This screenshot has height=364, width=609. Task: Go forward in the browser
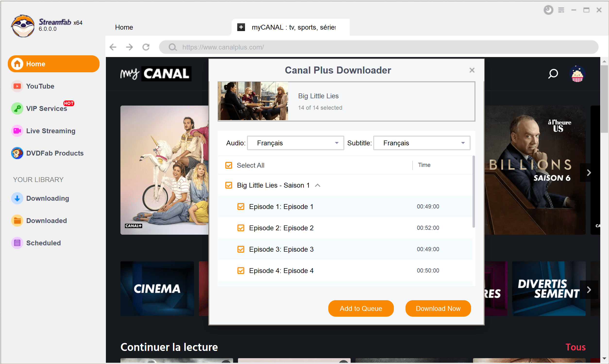(x=129, y=47)
